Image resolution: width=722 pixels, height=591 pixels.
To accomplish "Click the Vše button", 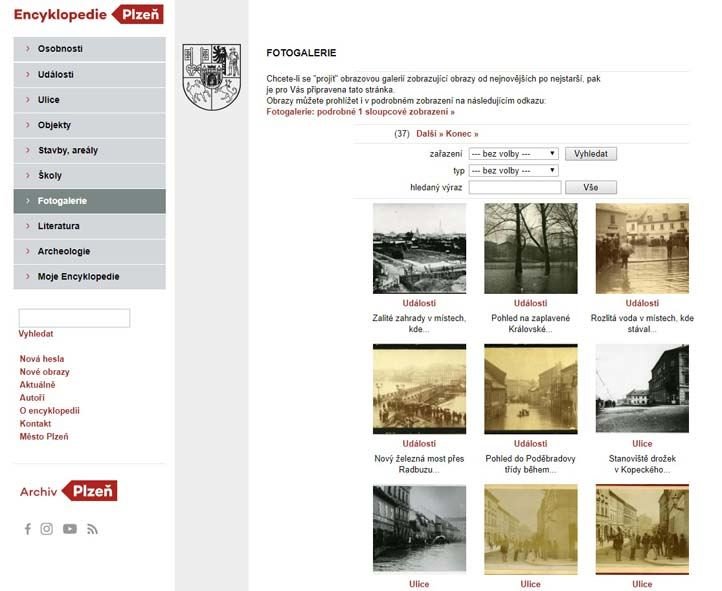I will click(x=591, y=187).
